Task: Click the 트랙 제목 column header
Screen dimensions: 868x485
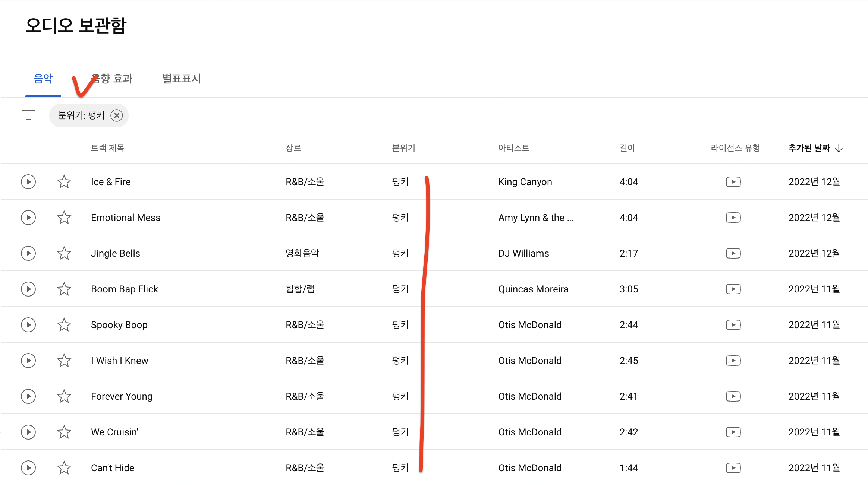Action: pos(108,148)
